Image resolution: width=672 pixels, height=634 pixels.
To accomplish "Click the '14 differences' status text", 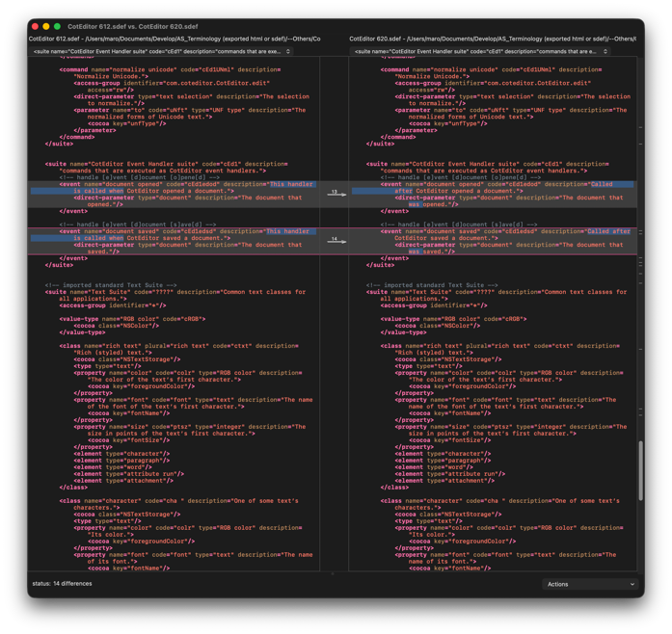I will [x=62, y=584].
